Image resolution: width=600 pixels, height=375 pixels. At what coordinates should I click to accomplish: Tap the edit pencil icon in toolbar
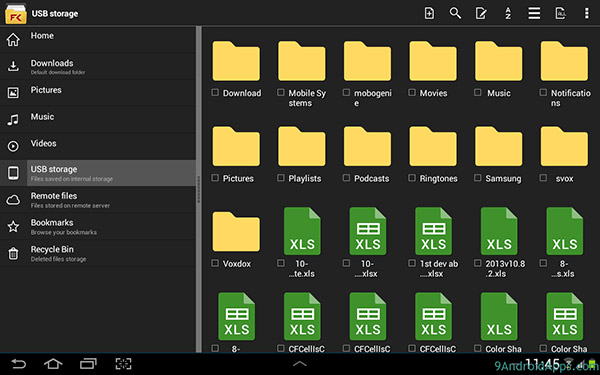(x=481, y=13)
